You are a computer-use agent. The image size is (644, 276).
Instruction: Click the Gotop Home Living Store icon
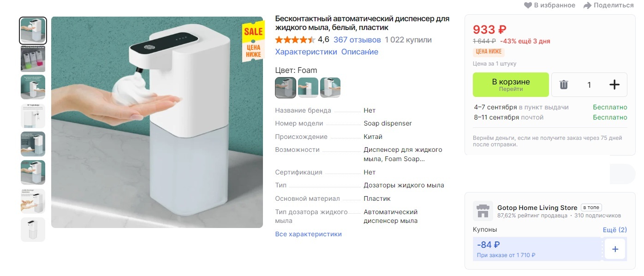[483, 211]
